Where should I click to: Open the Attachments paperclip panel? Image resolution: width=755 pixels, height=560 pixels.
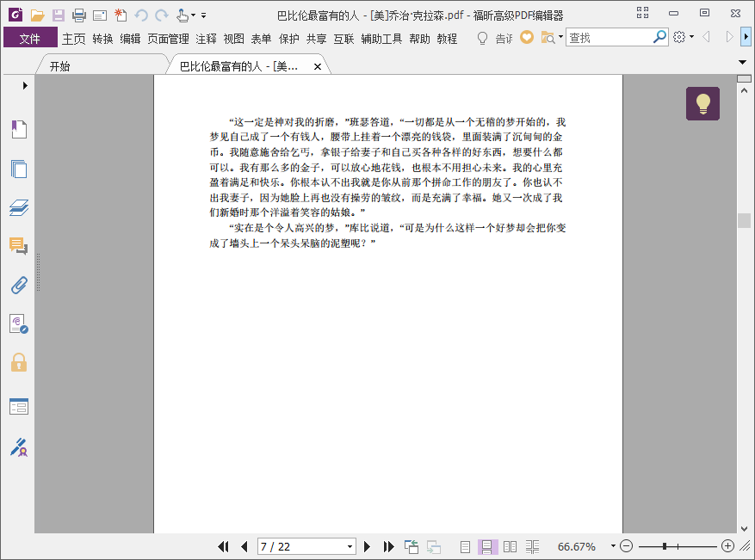point(19,285)
